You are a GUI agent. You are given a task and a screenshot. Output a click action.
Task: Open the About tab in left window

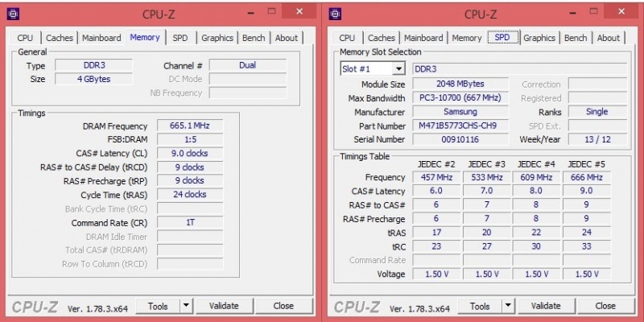(287, 38)
